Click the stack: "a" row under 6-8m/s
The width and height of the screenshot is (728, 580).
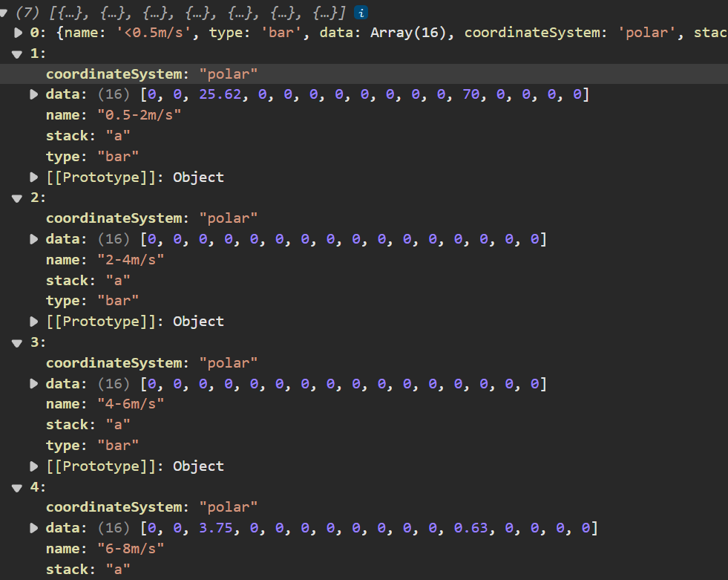tap(88, 570)
